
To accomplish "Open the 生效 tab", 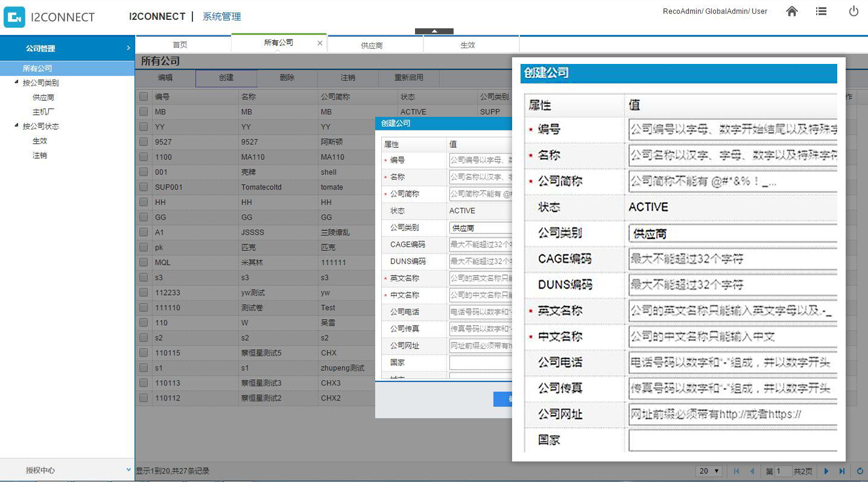I will (471, 45).
